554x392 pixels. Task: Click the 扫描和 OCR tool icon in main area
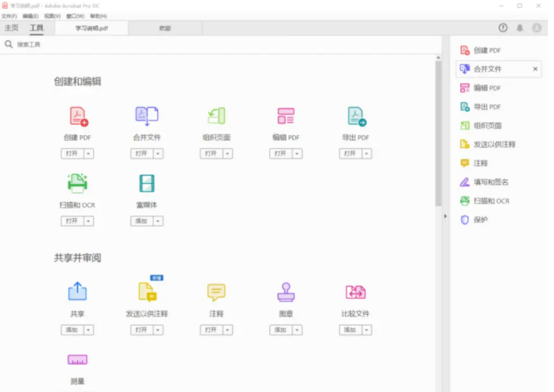(x=77, y=183)
